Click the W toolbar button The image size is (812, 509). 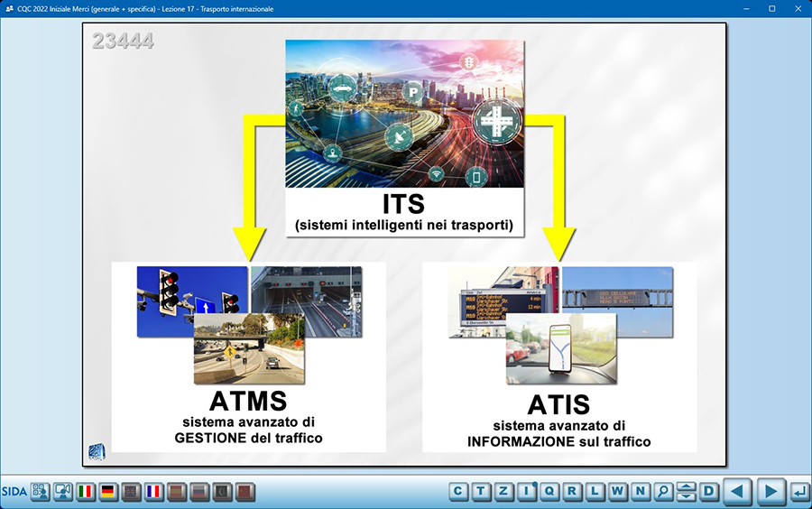(x=618, y=491)
